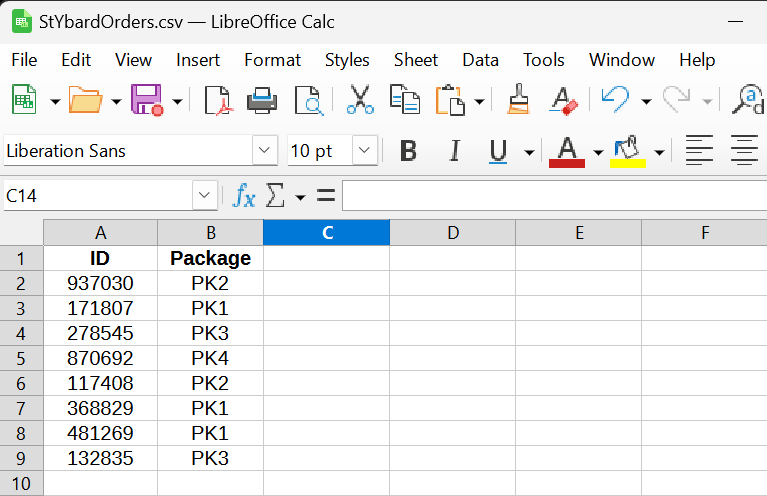The image size is (767, 496).
Task: Cut selection with scissors icon
Action: pyautogui.click(x=360, y=100)
